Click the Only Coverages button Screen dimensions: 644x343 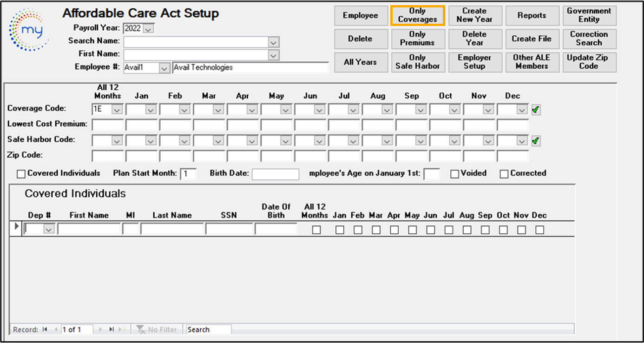pyautogui.click(x=417, y=15)
